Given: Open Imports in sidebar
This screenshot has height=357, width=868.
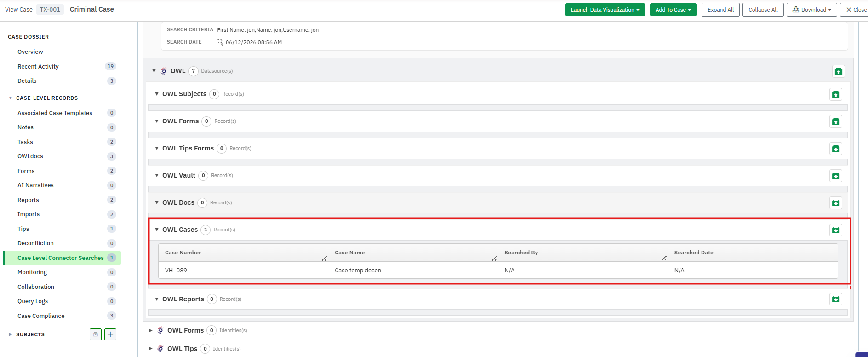Looking at the screenshot, I should tap(29, 214).
